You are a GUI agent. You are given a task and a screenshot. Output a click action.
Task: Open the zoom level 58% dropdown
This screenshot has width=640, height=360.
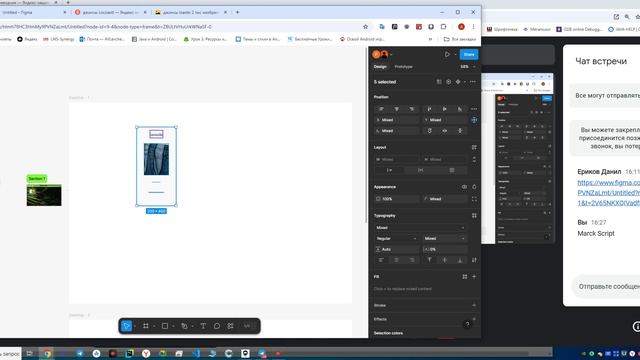468,67
